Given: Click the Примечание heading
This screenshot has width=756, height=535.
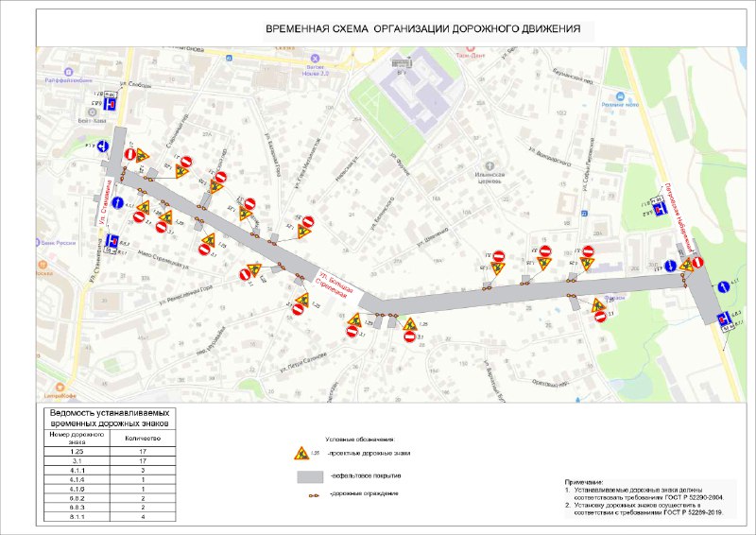Looking at the screenshot, I should click(x=584, y=482).
